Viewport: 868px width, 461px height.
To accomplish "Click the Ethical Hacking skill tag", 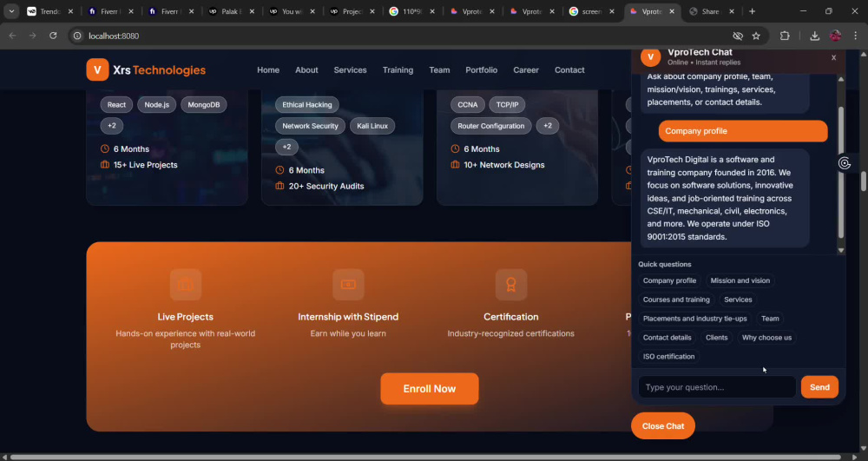I will tap(307, 104).
